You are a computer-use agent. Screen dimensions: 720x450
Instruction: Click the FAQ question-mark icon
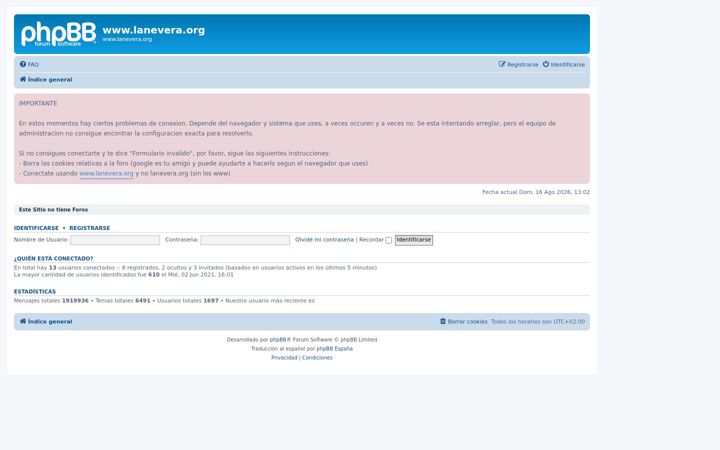coord(23,64)
